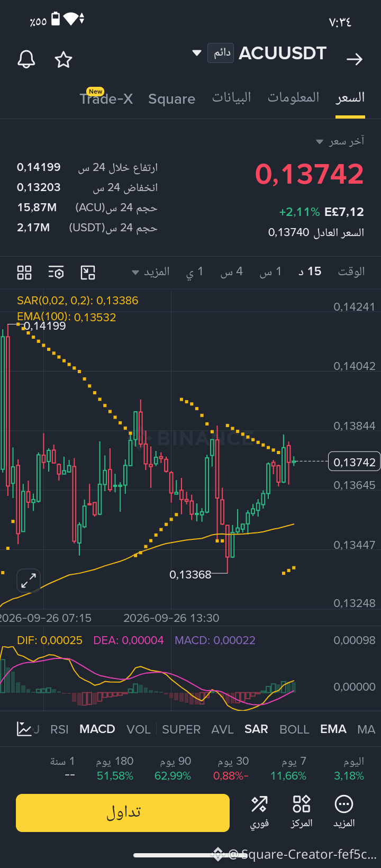The image size is (381, 868).
Task: Open the chart grid layout icon
Action: 24,273
